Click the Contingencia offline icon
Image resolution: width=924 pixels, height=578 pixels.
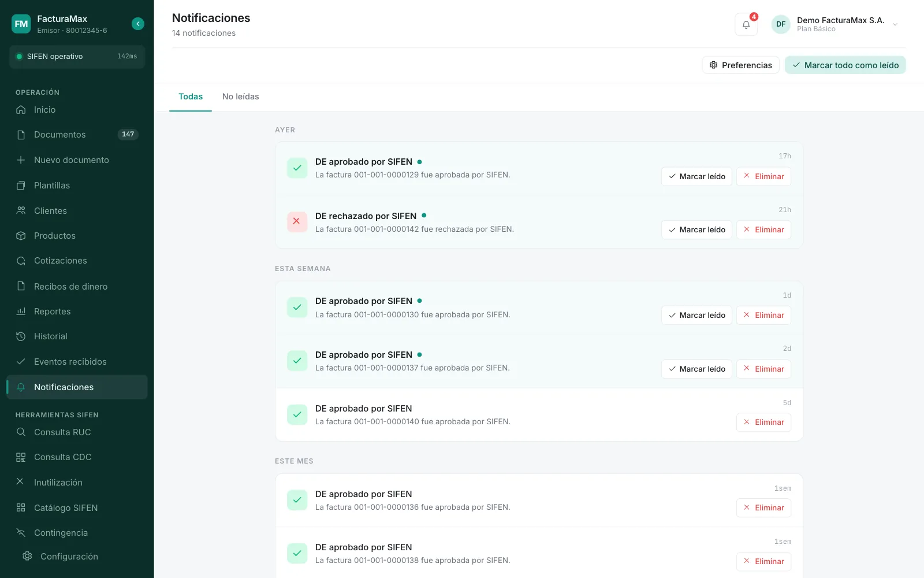[21, 533]
